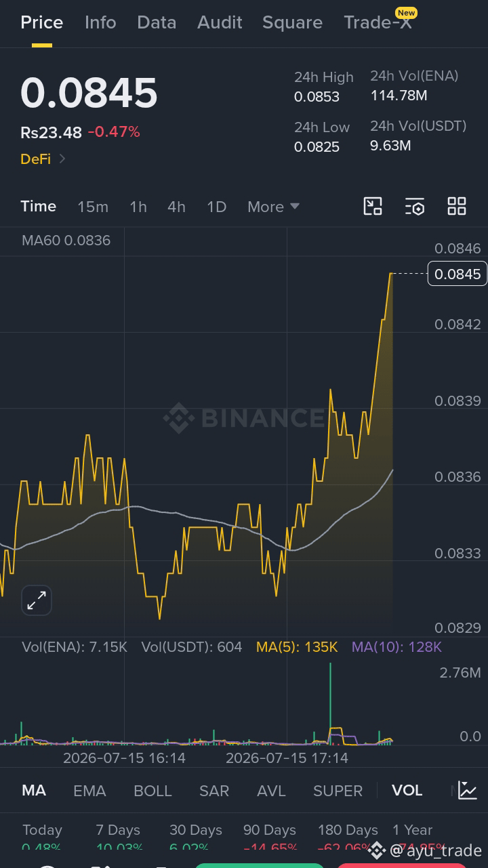Tap the 2026-07-15 17:14 time marker
The height and width of the screenshot is (868, 488).
(287, 758)
